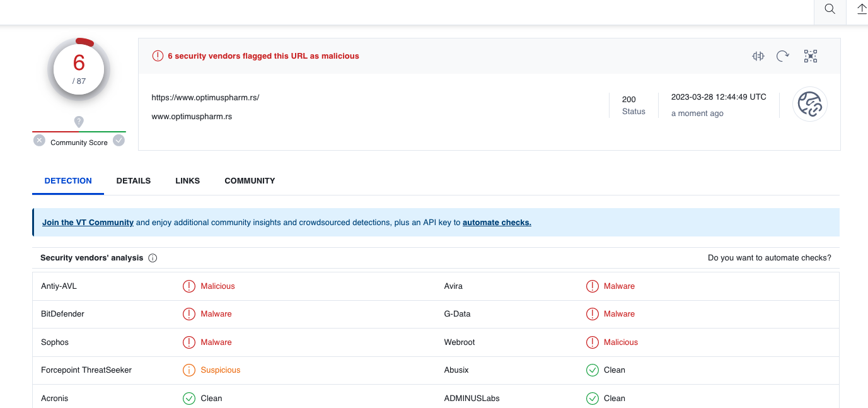The image size is (868, 408).
Task: Select the domain text www.optimuspharm.rs
Action: pos(192,117)
